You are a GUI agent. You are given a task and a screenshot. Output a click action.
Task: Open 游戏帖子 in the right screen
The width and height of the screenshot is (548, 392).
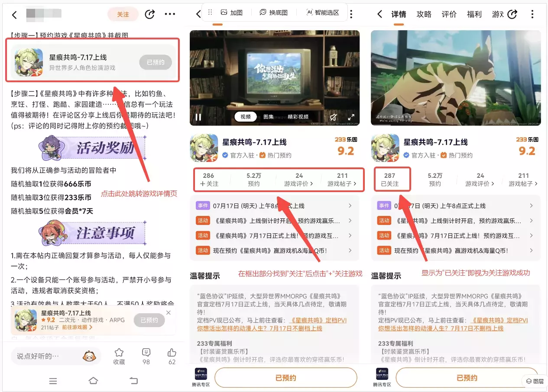coord(523,180)
